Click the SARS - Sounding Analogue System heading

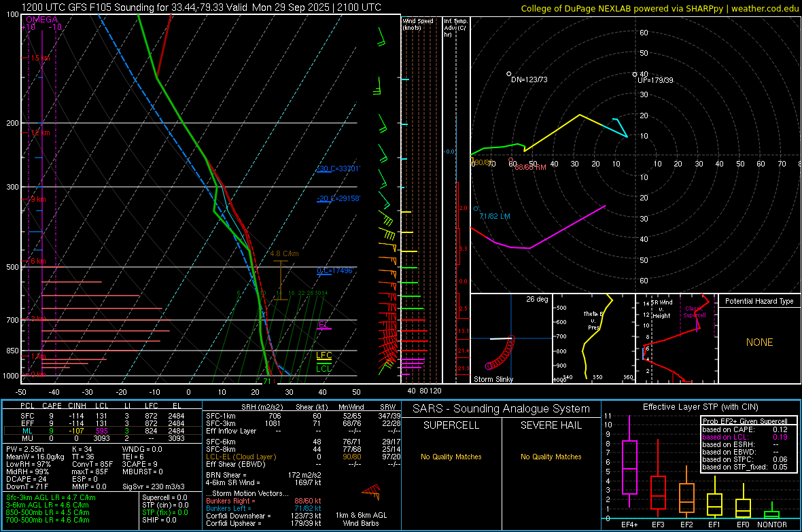point(501,409)
